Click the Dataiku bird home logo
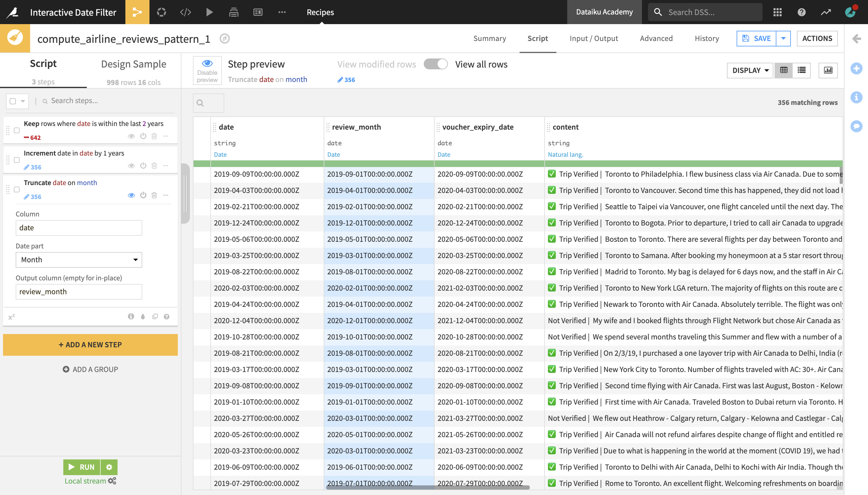The image size is (868, 495). tap(13, 12)
